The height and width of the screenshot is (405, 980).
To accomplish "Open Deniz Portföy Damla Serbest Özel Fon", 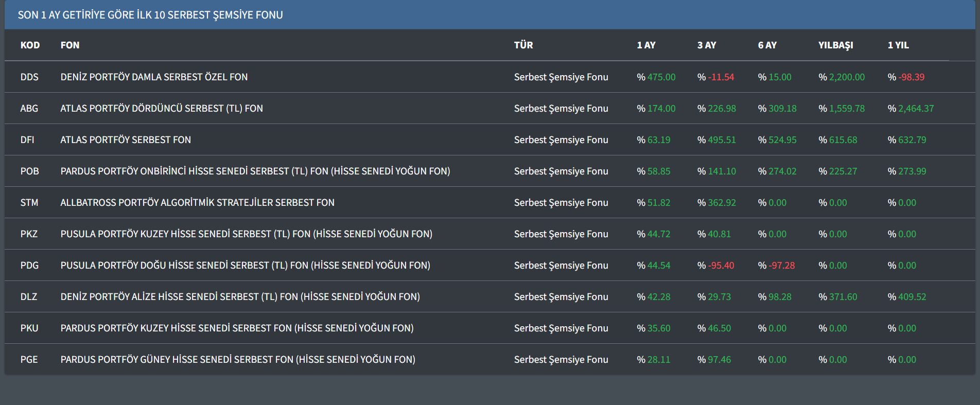I will point(154,77).
